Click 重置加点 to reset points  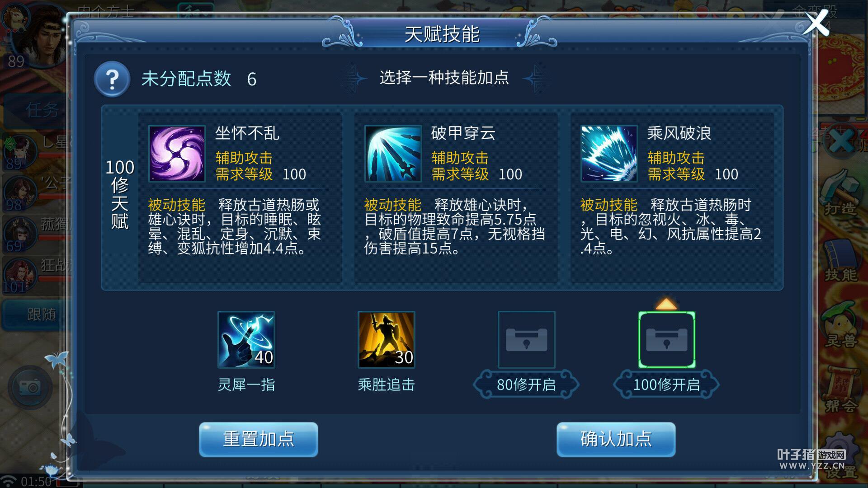point(259,439)
